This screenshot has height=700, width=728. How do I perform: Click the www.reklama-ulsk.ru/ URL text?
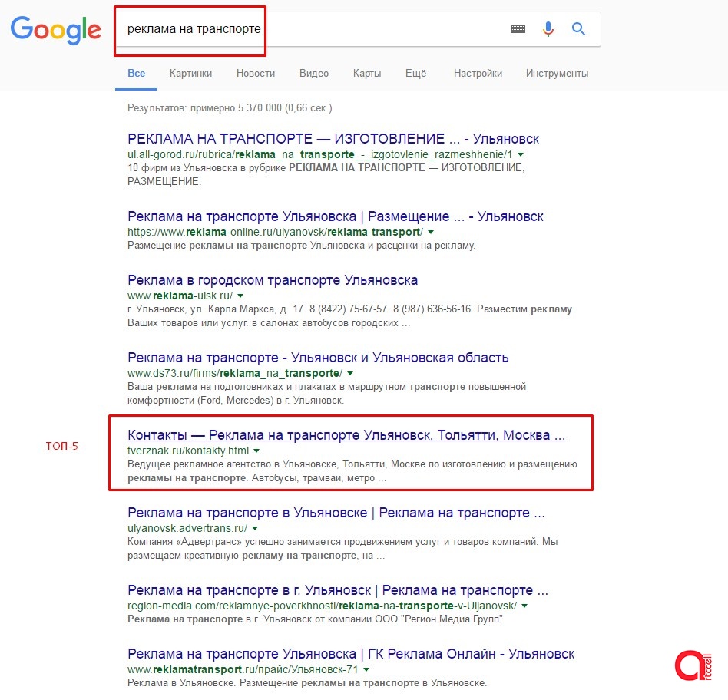(180, 296)
